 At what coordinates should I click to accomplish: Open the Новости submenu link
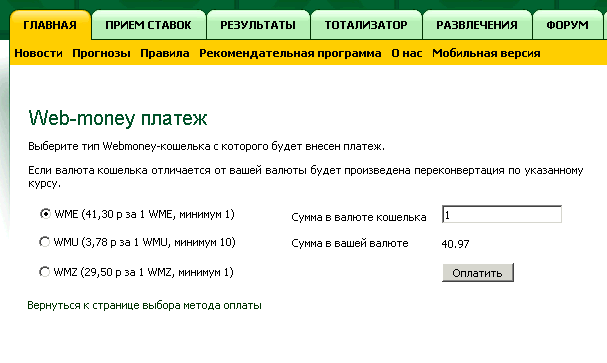(x=38, y=53)
